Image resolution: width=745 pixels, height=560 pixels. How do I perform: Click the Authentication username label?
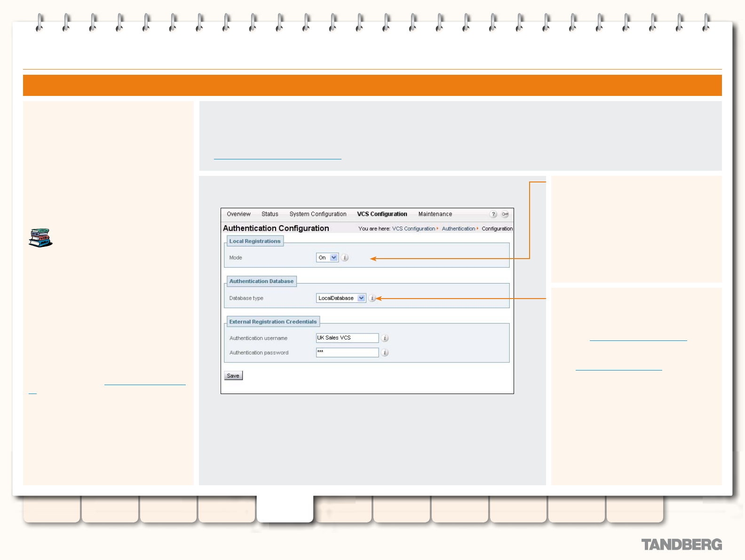258,338
